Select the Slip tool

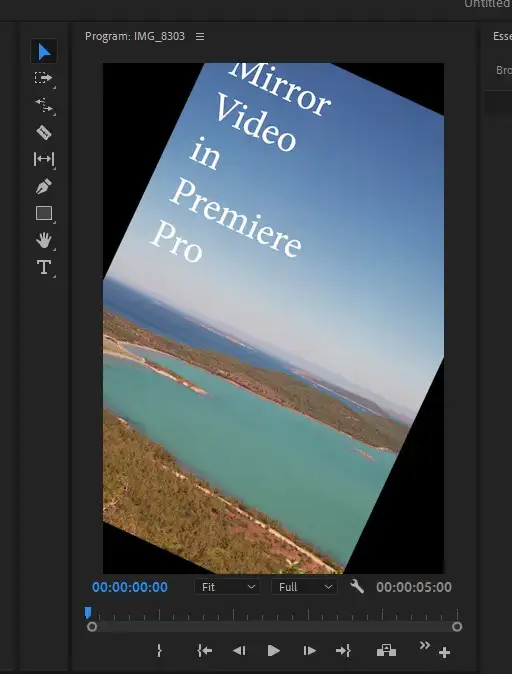[44, 159]
